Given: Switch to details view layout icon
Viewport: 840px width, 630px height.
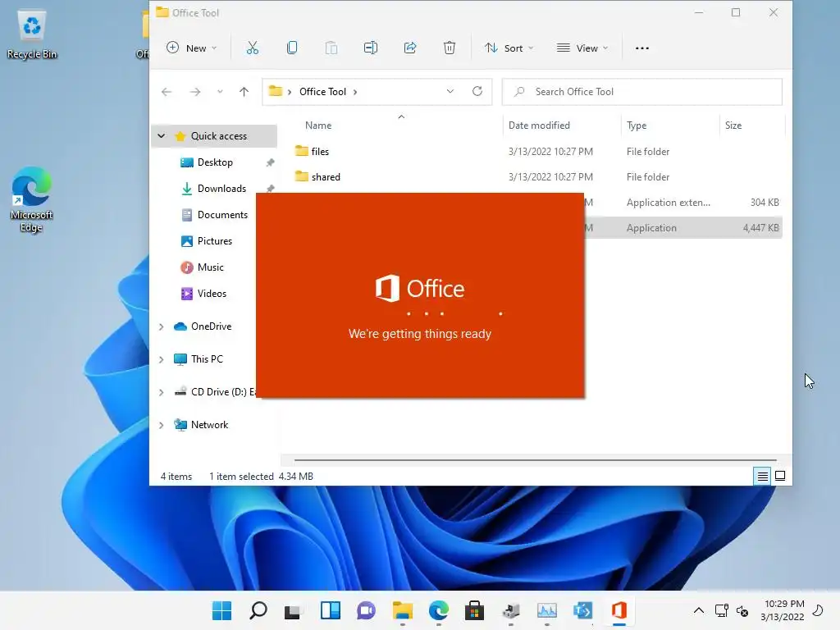Looking at the screenshot, I should (x=763, y=476).
